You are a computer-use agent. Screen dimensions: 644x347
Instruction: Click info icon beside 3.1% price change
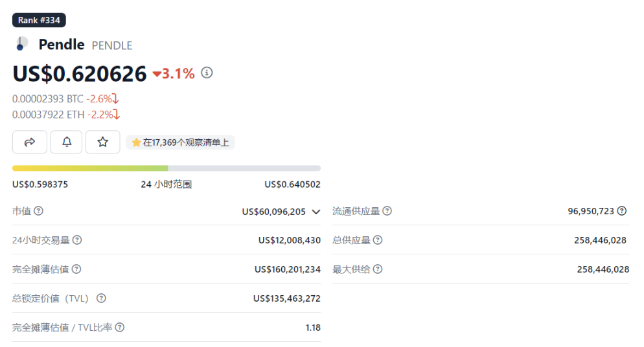(207, 73)
